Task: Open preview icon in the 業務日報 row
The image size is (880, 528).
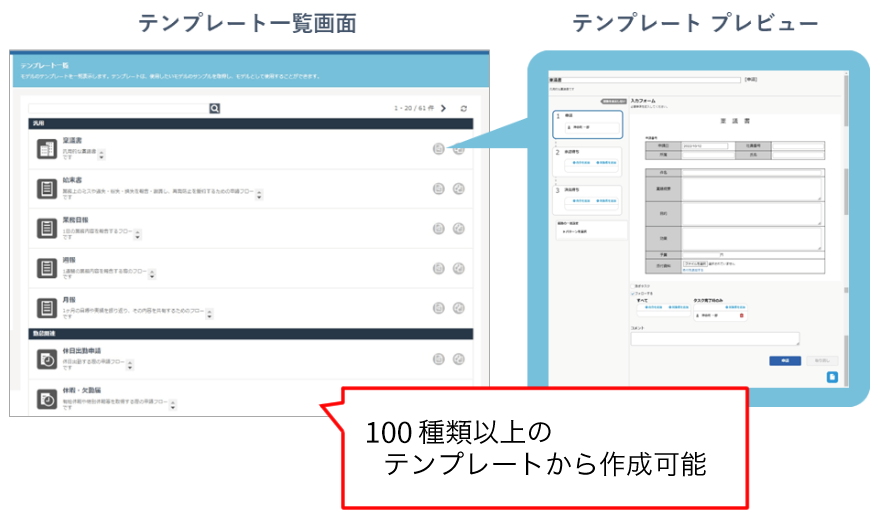Action: pos(439,228)
